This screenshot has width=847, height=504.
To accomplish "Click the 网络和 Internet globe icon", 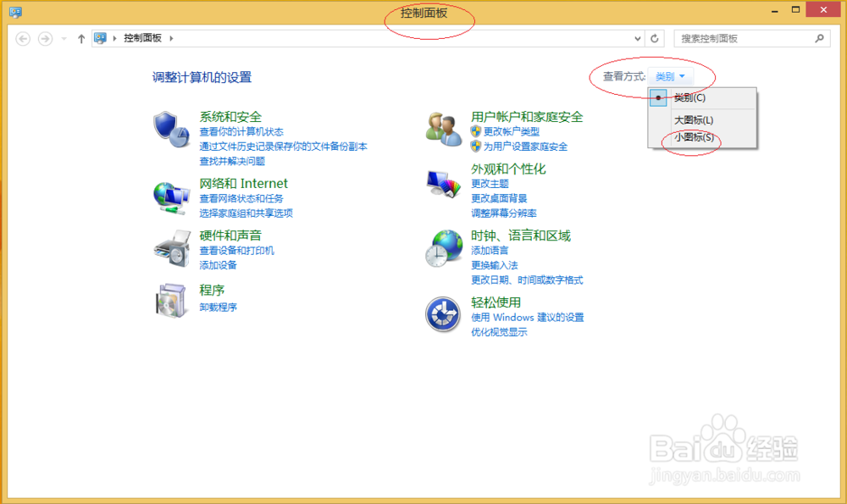I will coord(172,195).
